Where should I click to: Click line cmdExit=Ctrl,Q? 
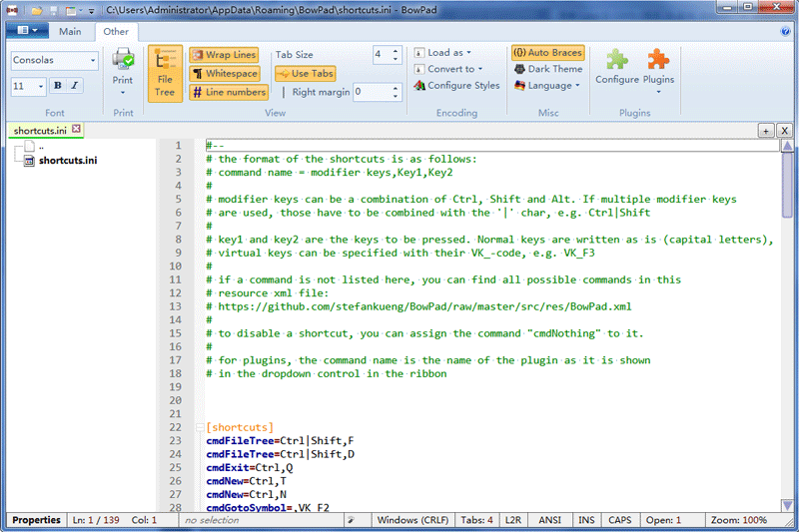point(249,467)
